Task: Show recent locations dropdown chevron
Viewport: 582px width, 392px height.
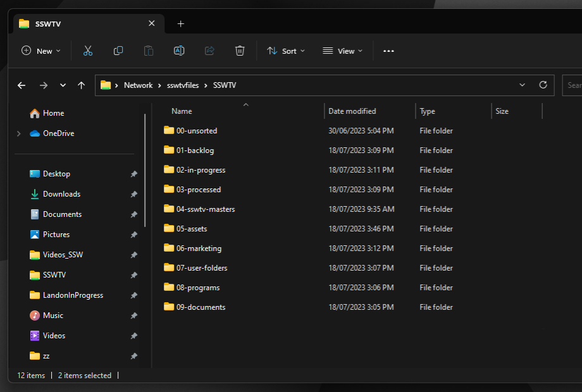Action: coord(63,85)
